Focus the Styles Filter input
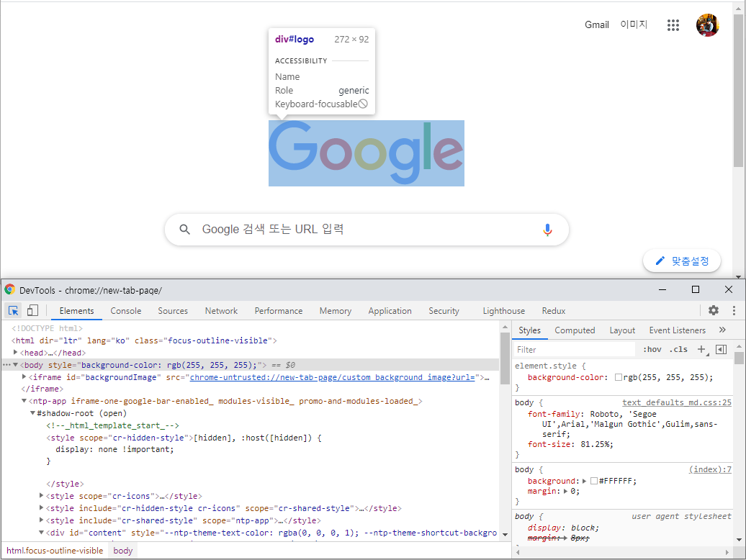Viewport: 746px width, 560px height. [x=575, y=349]
